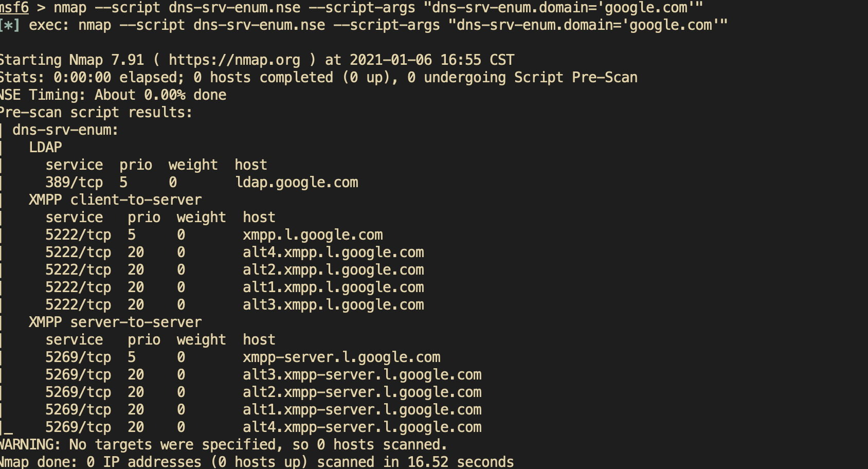
Task: Click the ldap.google.com hostname
Action: click(x=296, y=183)
